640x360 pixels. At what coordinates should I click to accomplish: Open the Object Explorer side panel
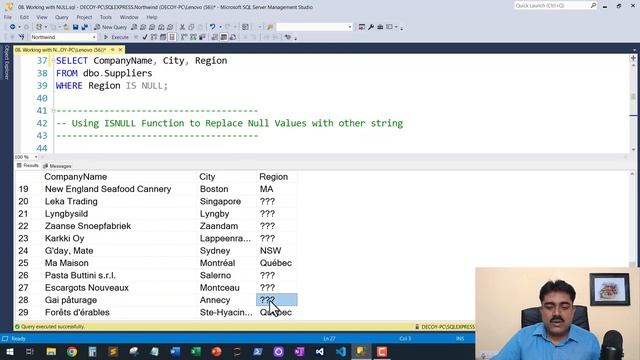(x=6, y=62)
